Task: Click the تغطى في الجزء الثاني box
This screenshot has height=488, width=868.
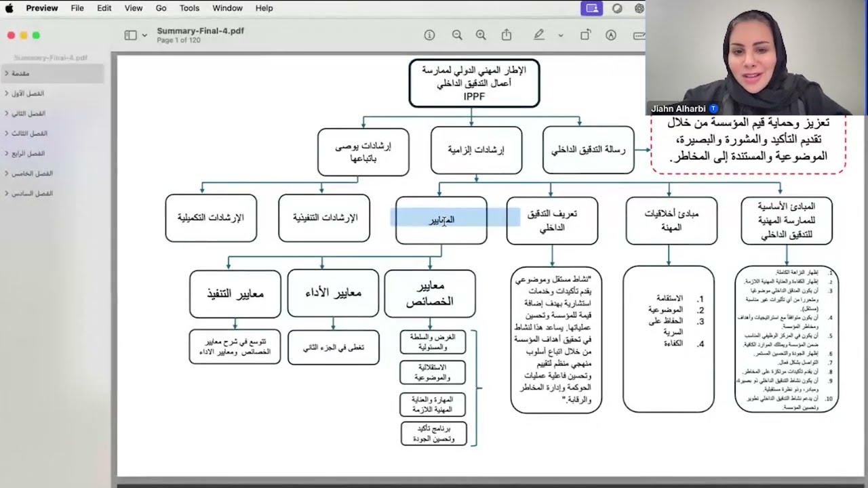Action: [x=333, y=347]
